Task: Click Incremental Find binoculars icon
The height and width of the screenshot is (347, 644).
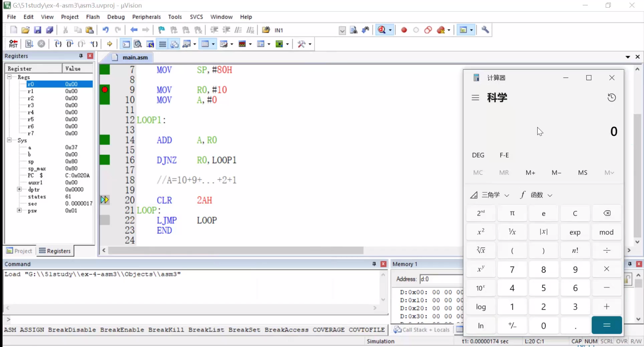Action: 366,30
